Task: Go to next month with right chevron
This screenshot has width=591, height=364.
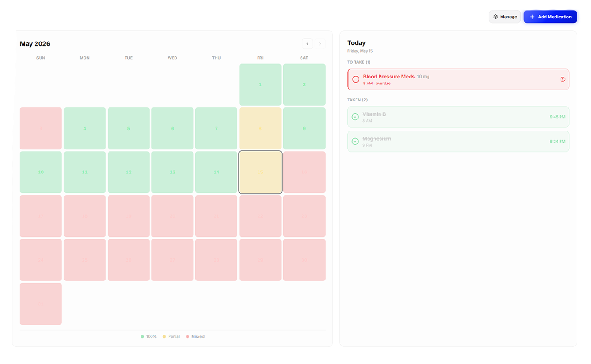Action: [320, 44]
